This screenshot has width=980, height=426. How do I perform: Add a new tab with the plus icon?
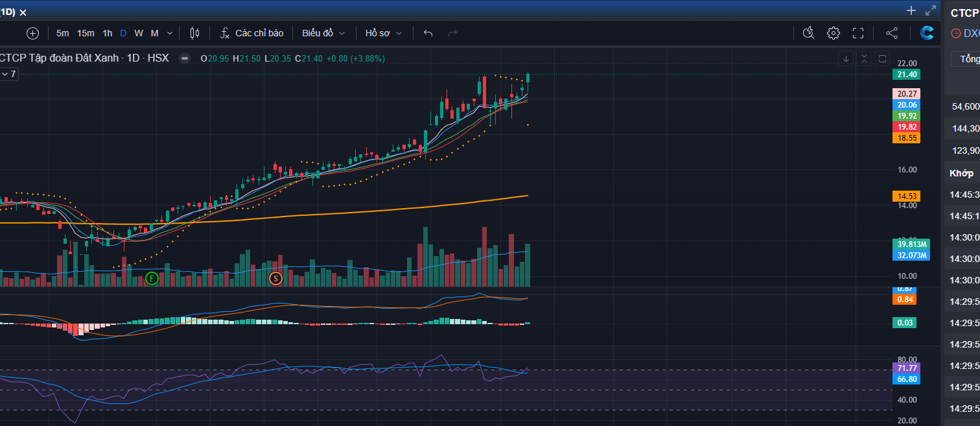pos(911,10)
